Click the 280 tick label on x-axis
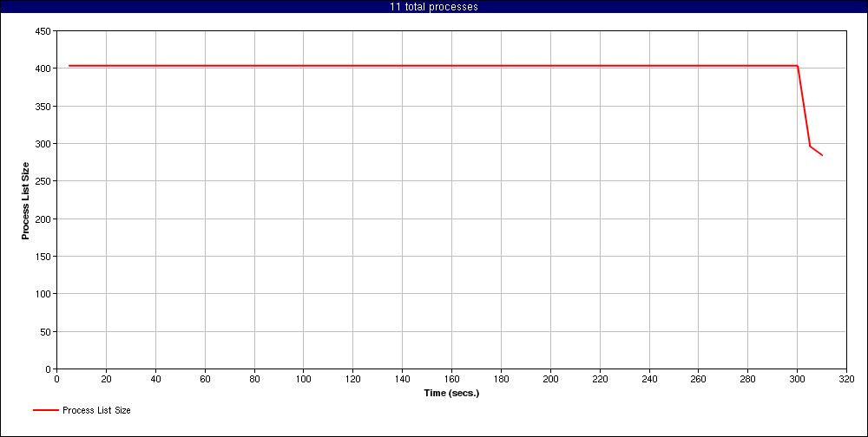The image size is (868, 437). pos(748,380)
